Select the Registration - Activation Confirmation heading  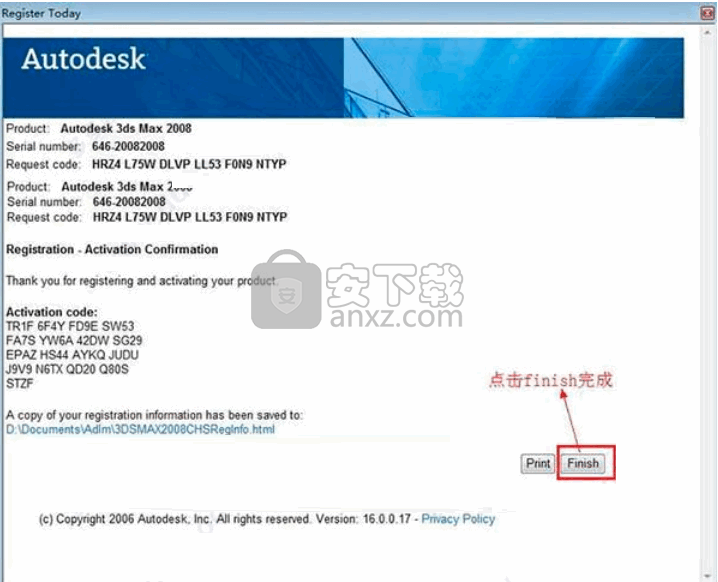112,250
